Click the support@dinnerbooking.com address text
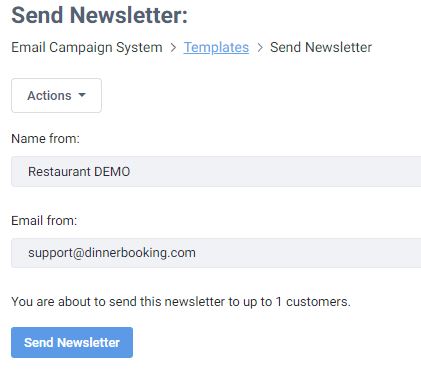 (x=112, y=253)
